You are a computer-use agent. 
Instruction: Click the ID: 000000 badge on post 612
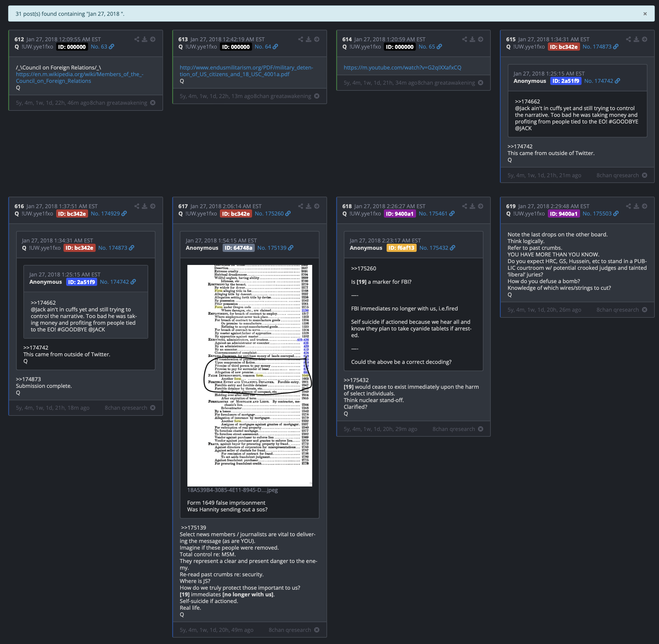pyautogui.click(x=72, y=47)
